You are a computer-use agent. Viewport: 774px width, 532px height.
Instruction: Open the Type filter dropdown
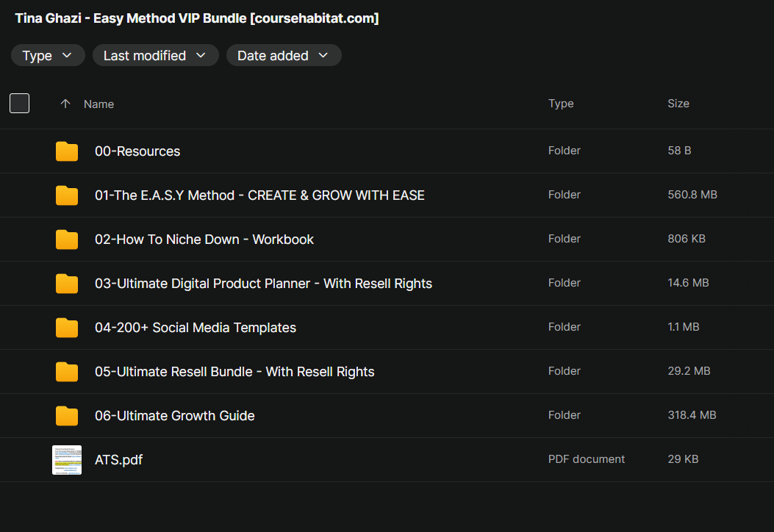48,56
